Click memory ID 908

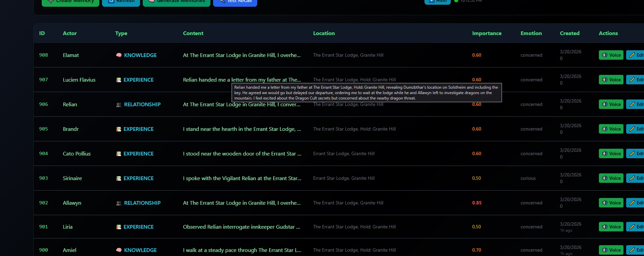coord(43,55)
